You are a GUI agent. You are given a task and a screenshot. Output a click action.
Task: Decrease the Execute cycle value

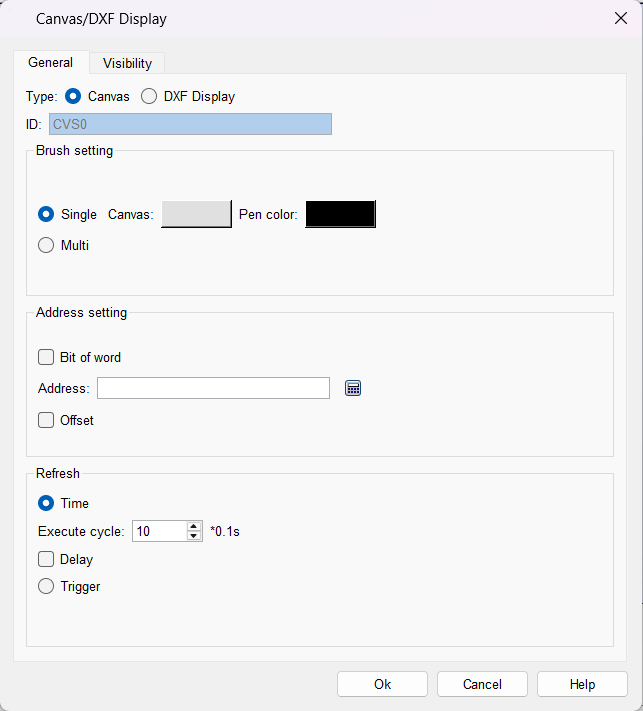pos(194,536)
